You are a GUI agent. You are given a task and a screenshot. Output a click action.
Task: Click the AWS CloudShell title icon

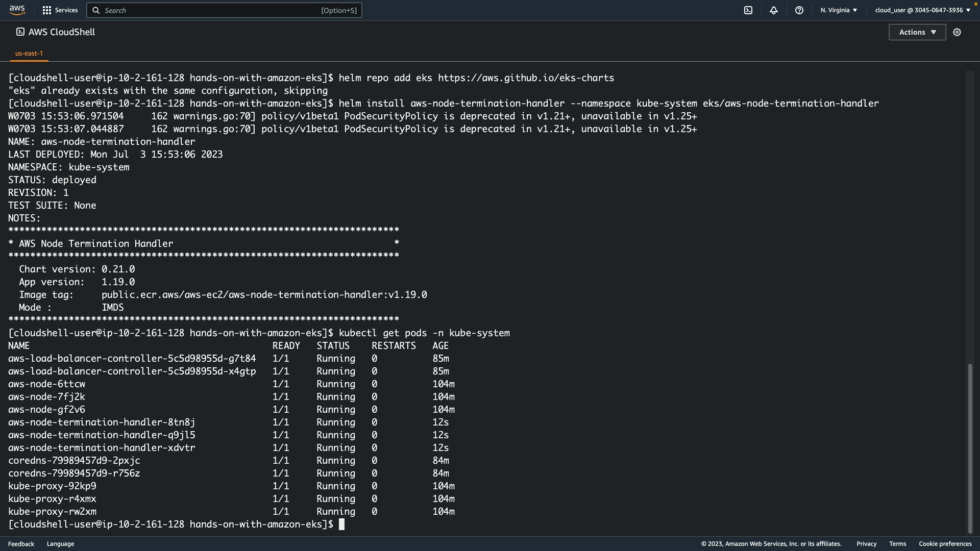pos(20,32)
